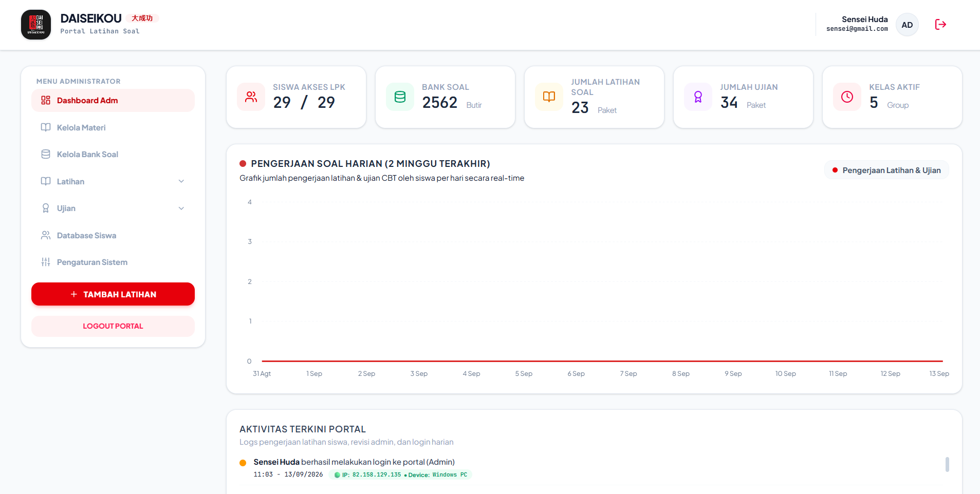Click the Sensei Huda name in header

pyautogui.click(x=865, y=19)
